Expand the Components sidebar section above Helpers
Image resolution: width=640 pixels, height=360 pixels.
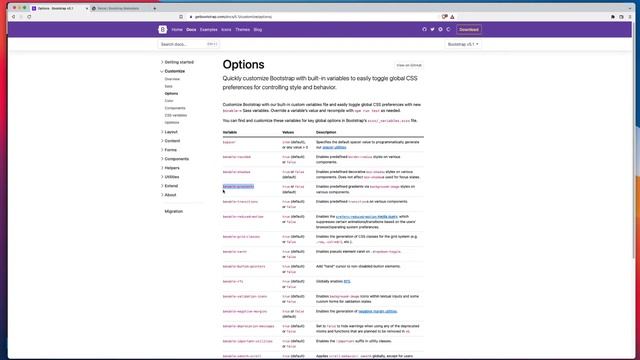click(x=175, y=159)
